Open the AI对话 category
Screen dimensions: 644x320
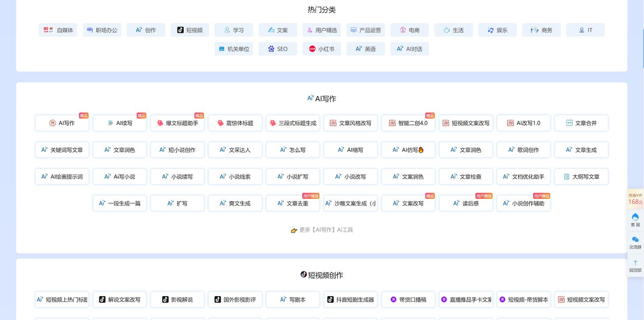tap(410, 49)
